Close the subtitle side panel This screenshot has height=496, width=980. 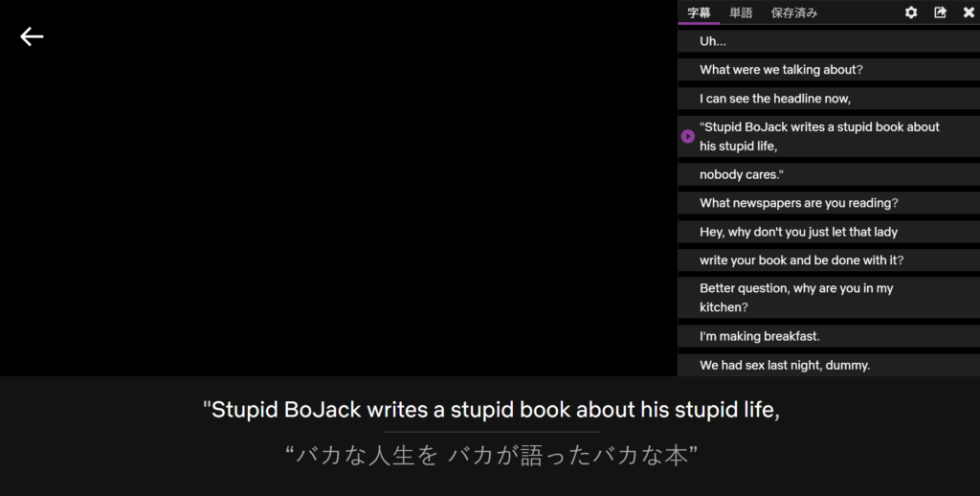coord(968,12)
